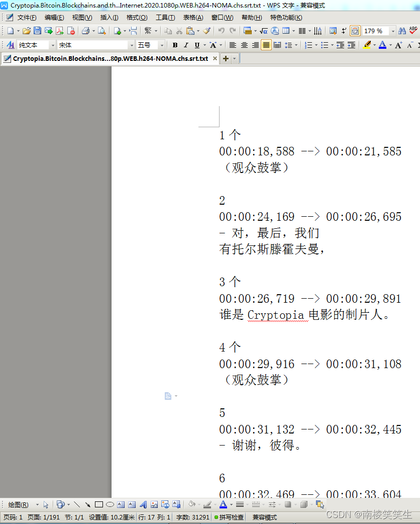Open the 特色功能(K) menu
This screenshot has width=420, height=524.
286,18
